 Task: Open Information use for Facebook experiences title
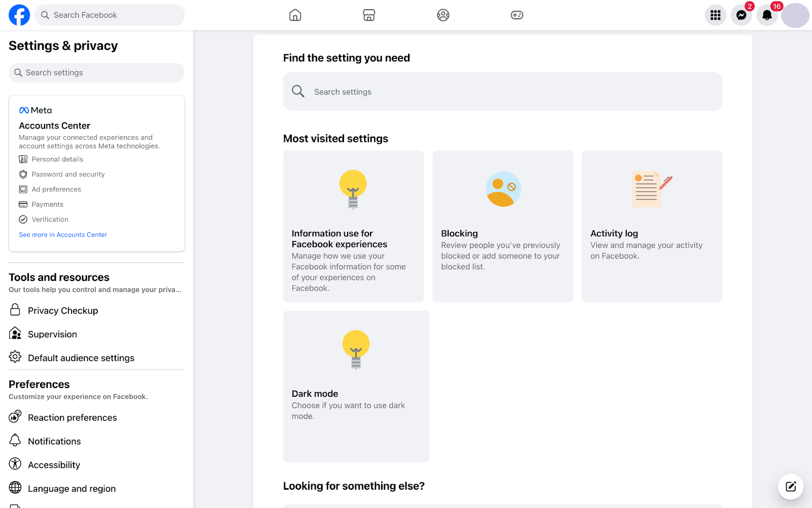[x=339, y=239]
